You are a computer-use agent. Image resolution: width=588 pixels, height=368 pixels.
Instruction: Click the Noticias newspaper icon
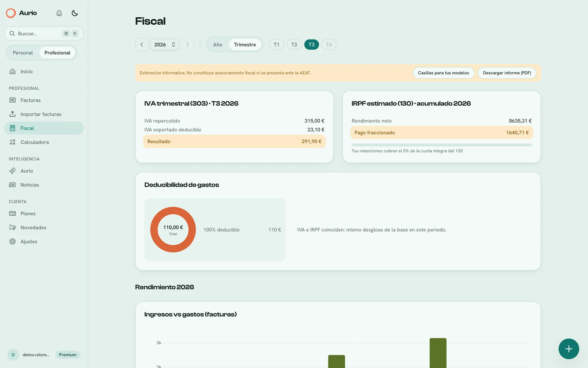[x=12, y=185]
